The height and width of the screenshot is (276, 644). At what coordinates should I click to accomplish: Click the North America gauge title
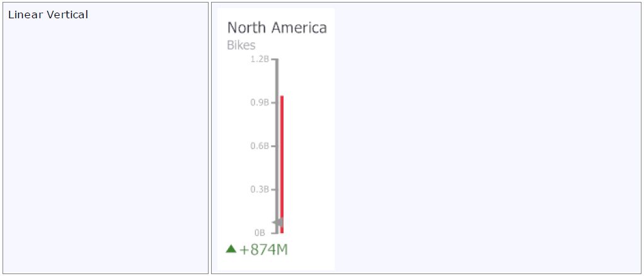tap(277, 28)
